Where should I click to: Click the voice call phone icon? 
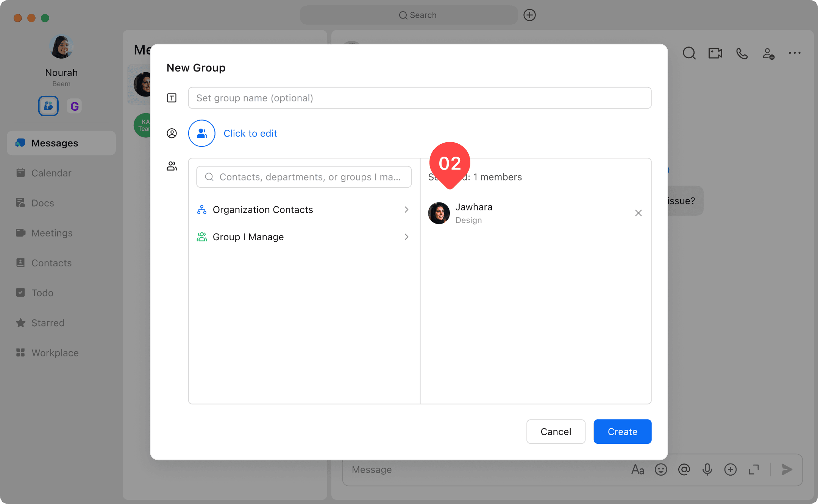click(742, 53)
